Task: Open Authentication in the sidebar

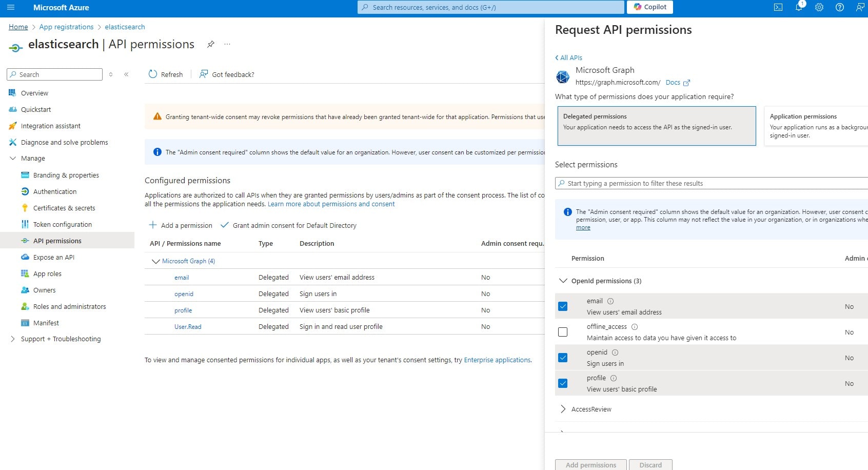Action: [x=54, y=191]
